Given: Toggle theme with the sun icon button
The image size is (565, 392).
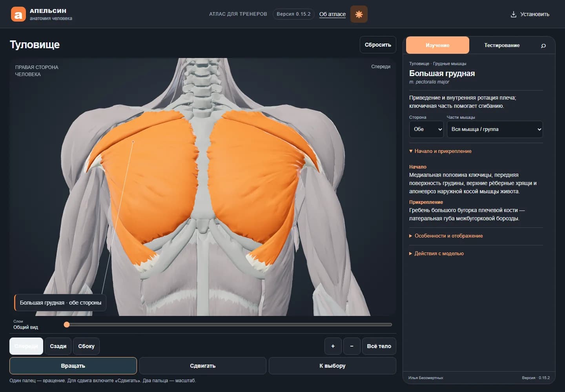Looking at the screenshot, I should coord(359,14).
